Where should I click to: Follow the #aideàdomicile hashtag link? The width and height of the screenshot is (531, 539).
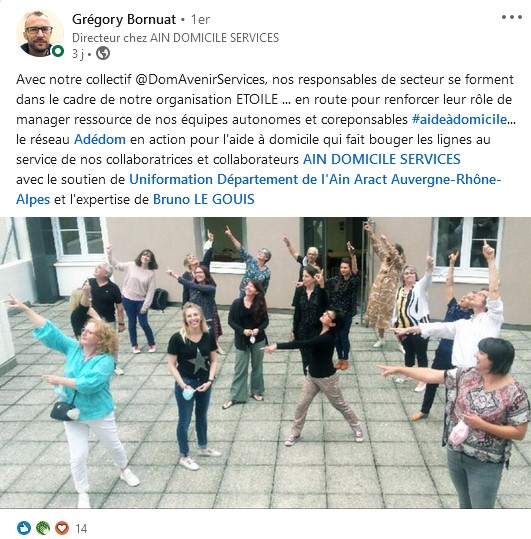click(x=459, y=120)
